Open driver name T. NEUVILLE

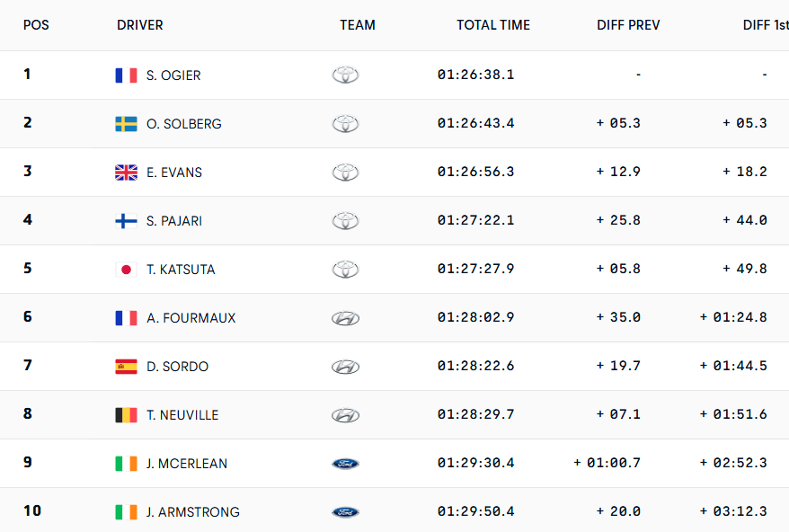click(182, 415)
